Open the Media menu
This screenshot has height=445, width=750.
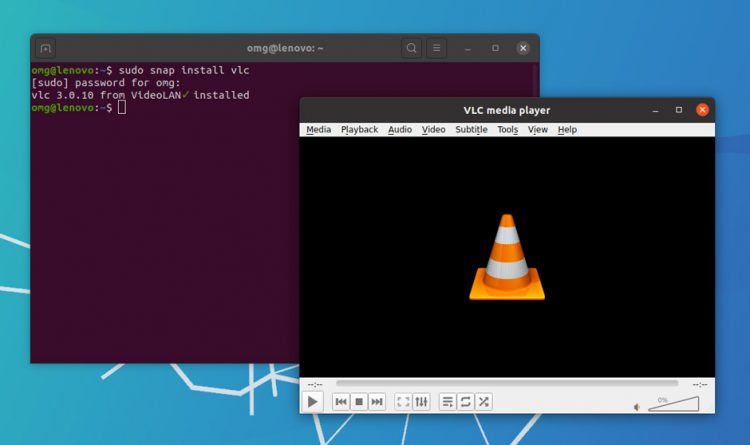tap(319, 130)
